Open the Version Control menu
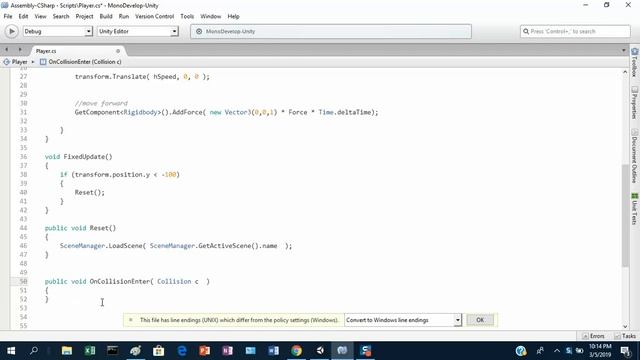This screenshot has width=640, height=360. (154, 16)
